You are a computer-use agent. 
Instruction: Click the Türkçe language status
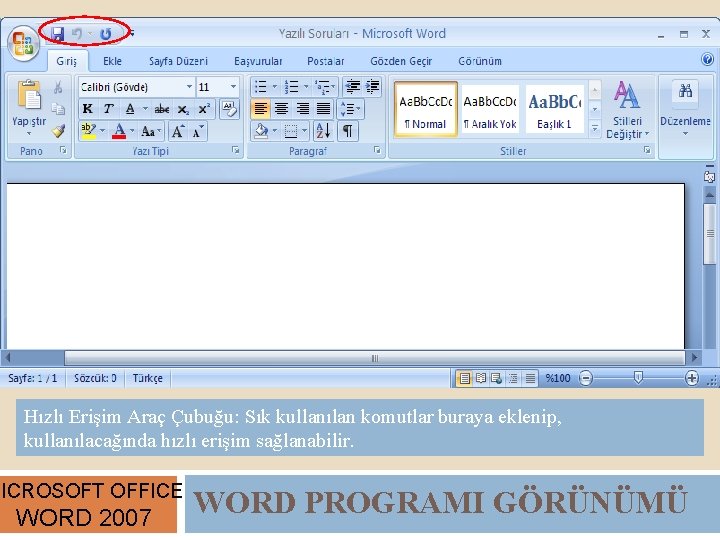tap(147, 378)
